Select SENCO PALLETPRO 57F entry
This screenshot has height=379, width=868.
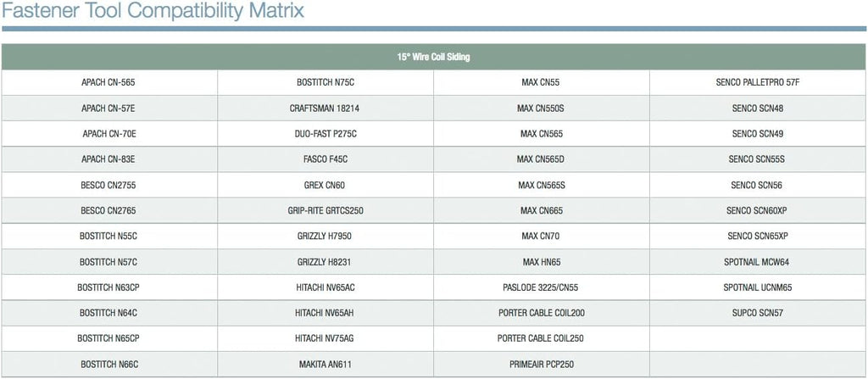[758, 82]
